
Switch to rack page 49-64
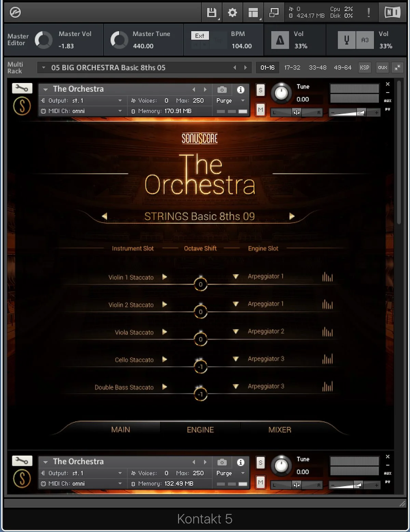(x=342, y=68)
